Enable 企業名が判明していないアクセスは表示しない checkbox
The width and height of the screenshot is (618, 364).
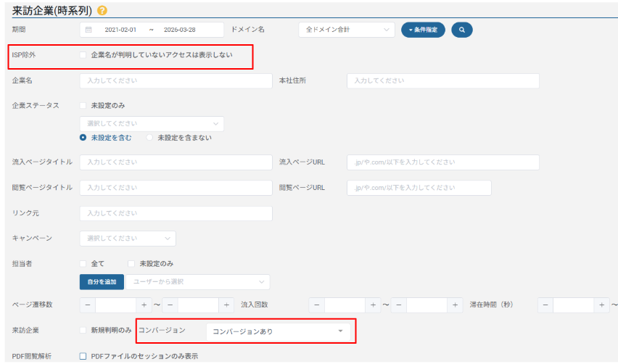coord(83,55)
